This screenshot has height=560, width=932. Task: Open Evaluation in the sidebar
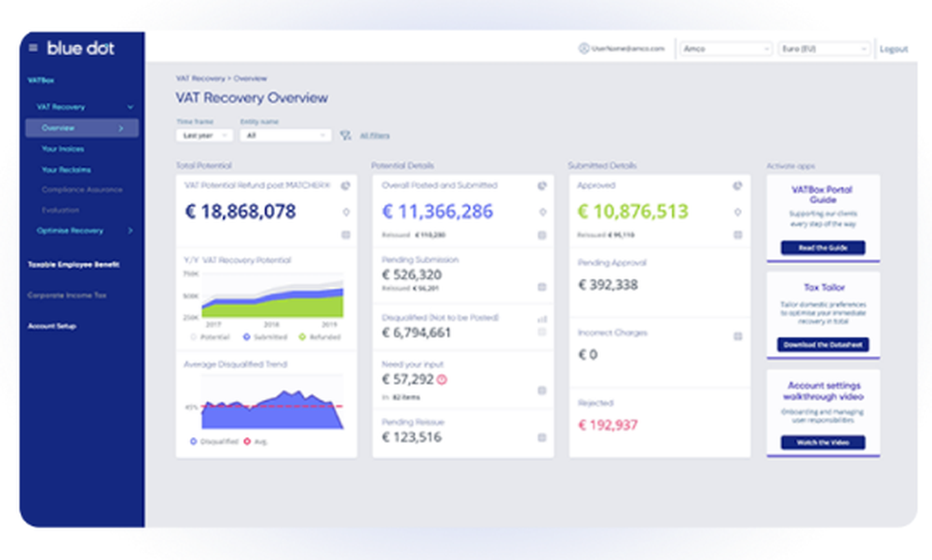point(60,211)
